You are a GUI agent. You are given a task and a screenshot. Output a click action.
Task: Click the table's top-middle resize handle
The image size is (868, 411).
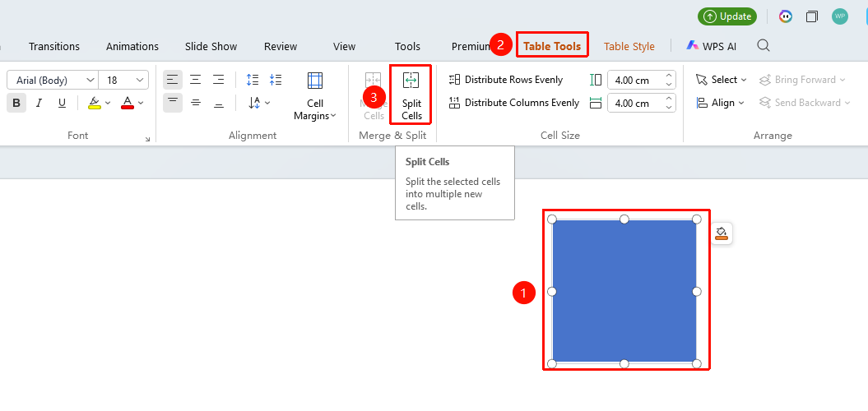click(624, 219)
